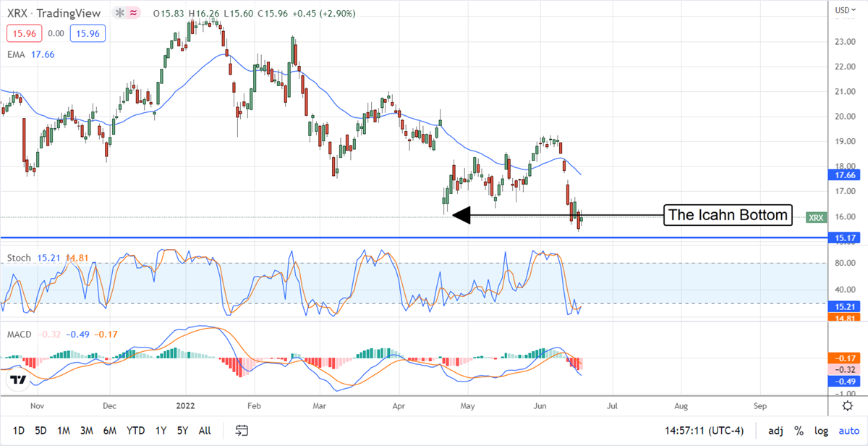Open the 14:57:11 (UTC-4) timezone menu
Viewport: 868px width, 446px height.
pyautogui.click(x=705, y=431)
